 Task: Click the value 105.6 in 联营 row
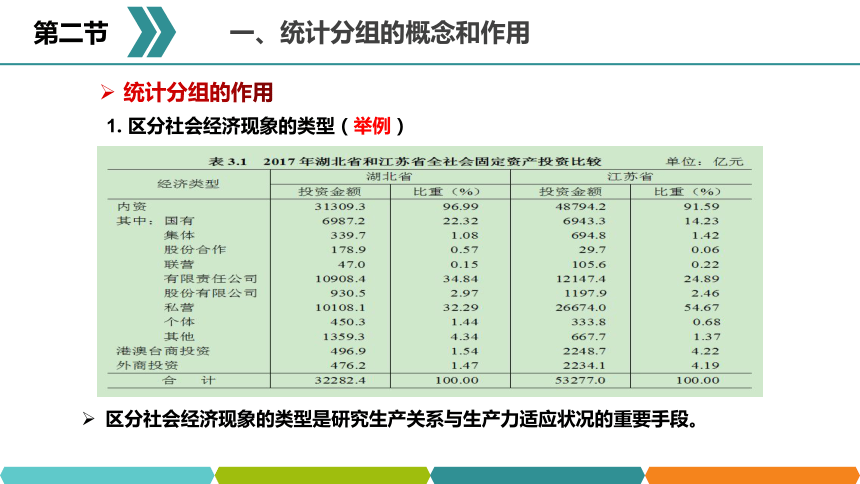[589, 264]
